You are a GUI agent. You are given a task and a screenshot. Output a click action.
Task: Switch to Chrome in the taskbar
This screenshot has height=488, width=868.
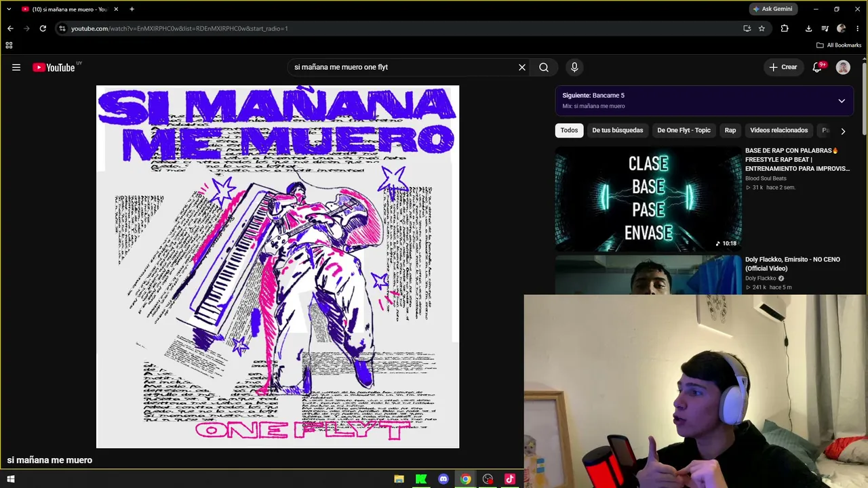(x=465, y=479)
